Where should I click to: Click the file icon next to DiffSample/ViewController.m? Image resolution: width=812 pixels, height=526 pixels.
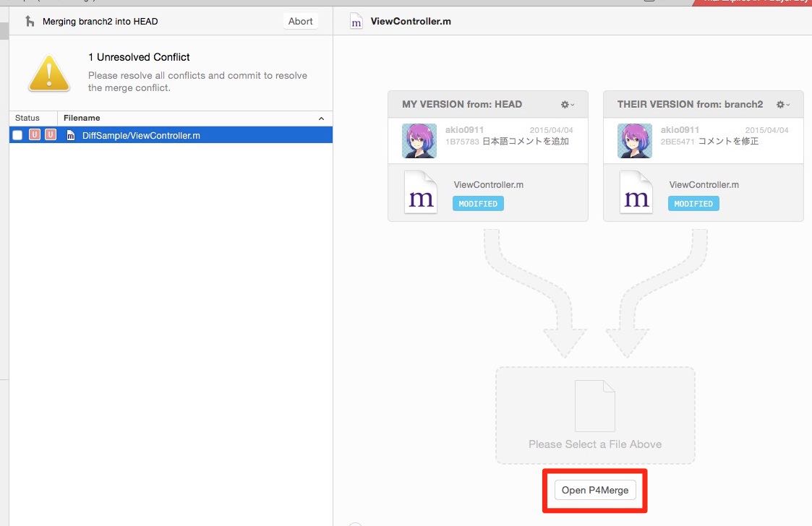tap(70, 136)
